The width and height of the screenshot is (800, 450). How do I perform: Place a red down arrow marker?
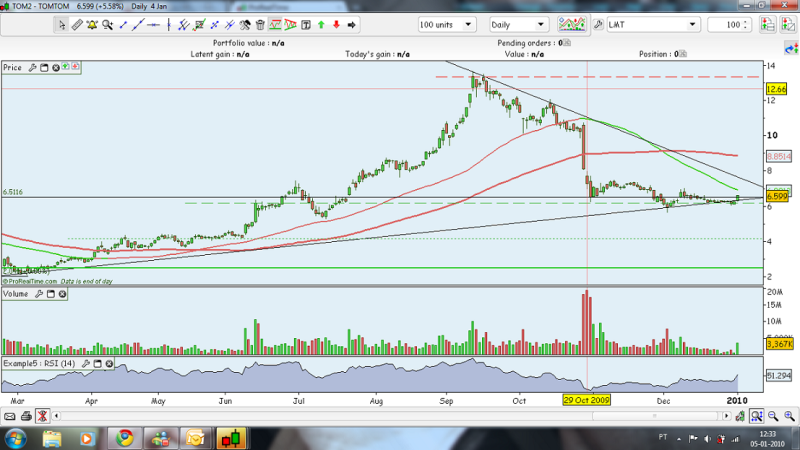coord(337,24)
